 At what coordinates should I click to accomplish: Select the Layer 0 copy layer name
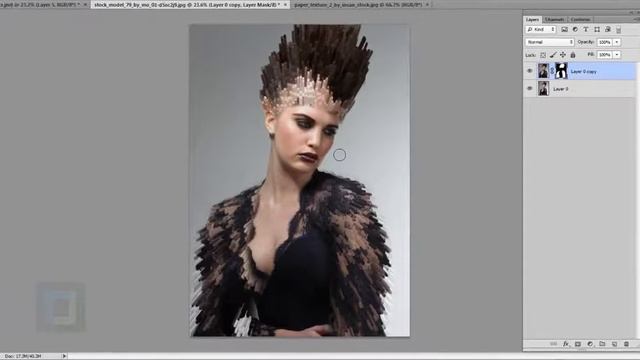[583, 71]
